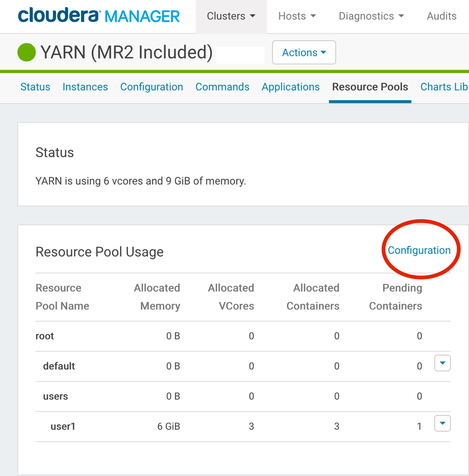Viewport: 469px width, 476px height.
Task: Select the Resource Pools tab
Action: tap(370, 87)
